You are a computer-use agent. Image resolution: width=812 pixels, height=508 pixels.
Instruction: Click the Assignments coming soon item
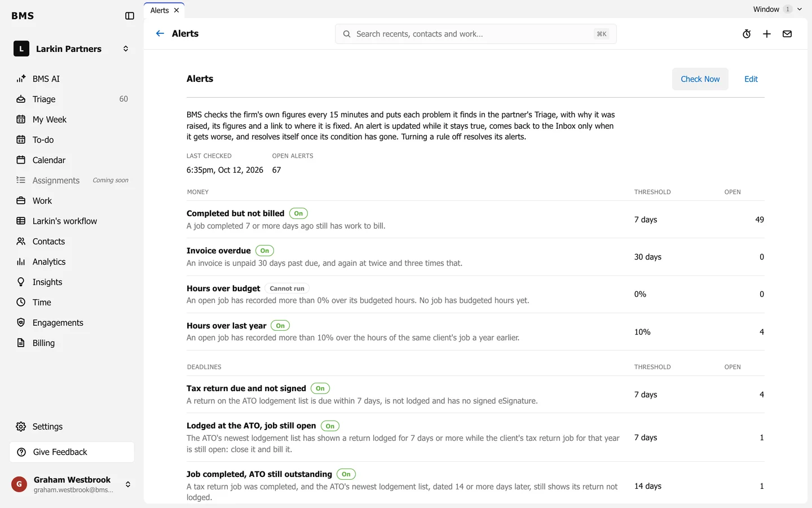coord(72,181)
